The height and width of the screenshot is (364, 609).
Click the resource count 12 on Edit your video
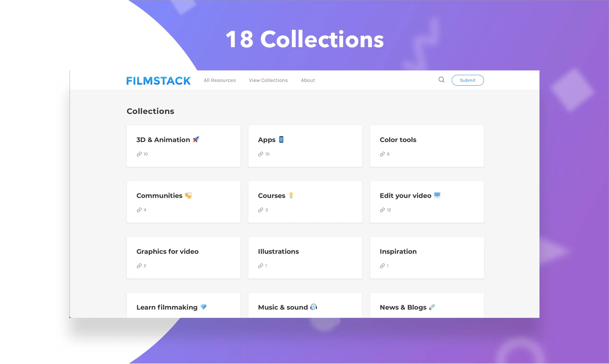[x=389, y=210]
